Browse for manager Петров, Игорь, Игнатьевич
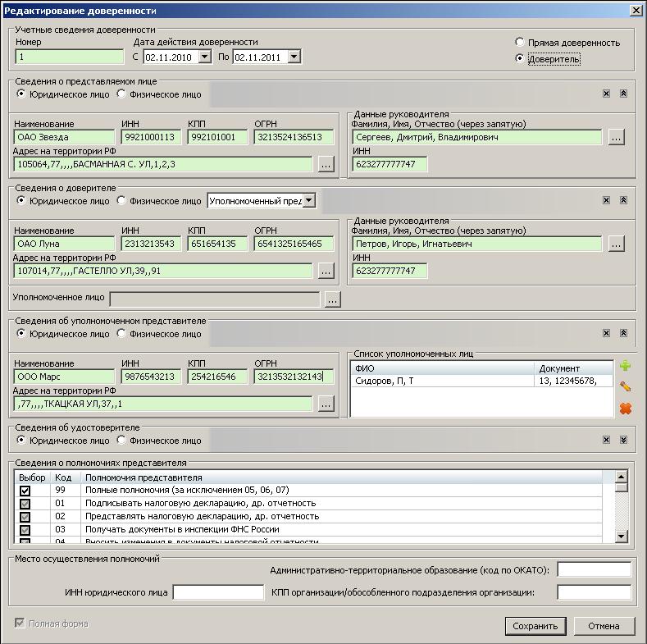647x644 pixels. [616, 244]
